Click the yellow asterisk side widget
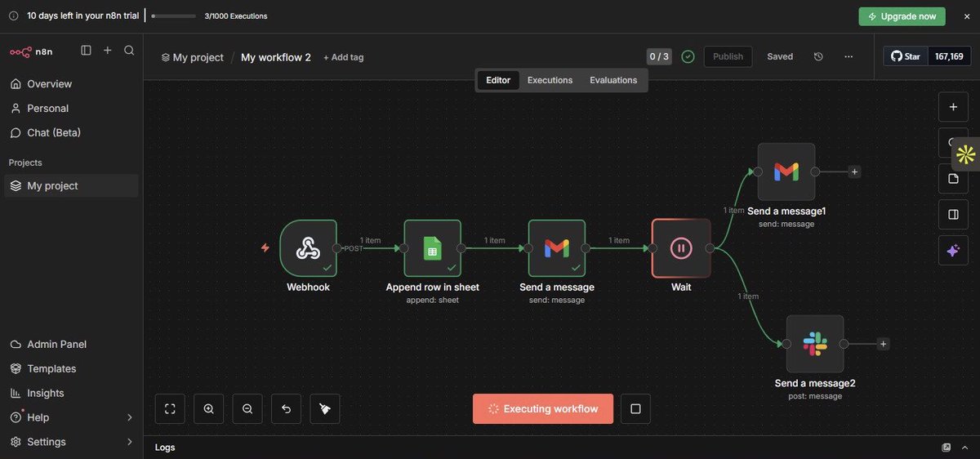 coord(966,154)
